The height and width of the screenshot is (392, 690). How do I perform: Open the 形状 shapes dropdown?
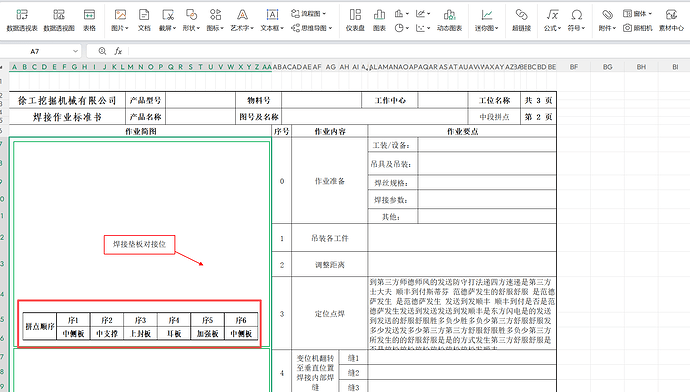pos(191,20)
